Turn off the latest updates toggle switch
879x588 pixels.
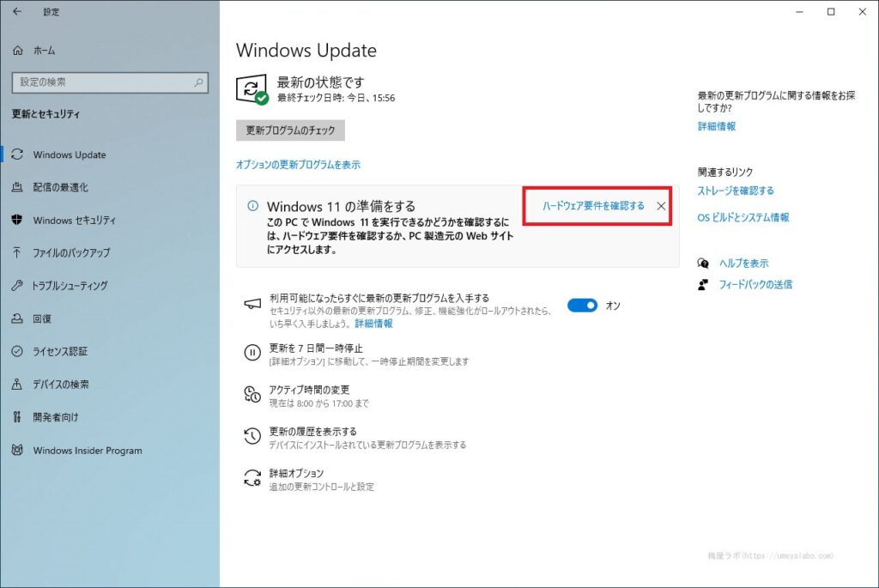[582, 306]
